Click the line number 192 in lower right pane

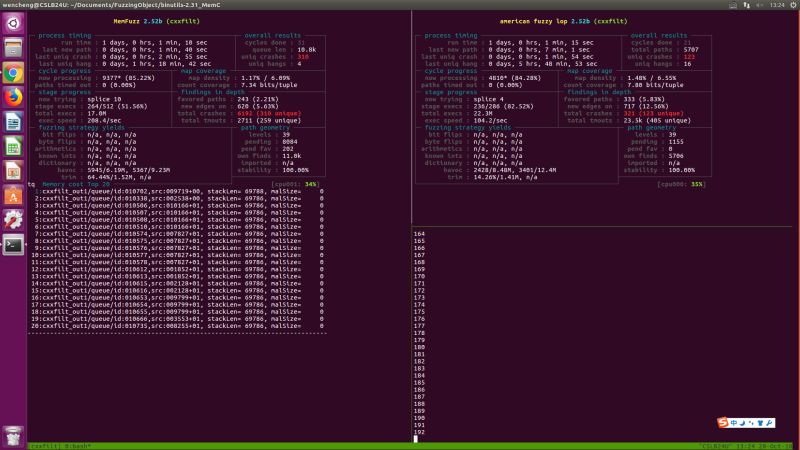(419, 432)
